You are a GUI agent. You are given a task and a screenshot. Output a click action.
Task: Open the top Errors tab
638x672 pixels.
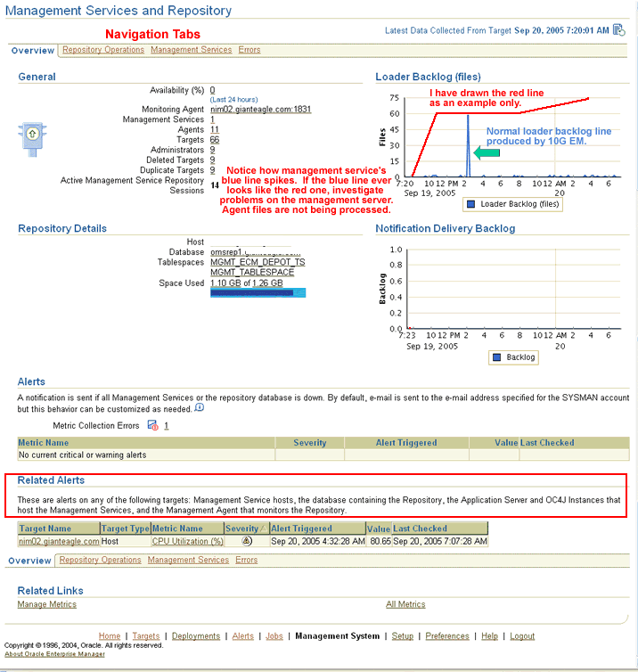point(249,50)
